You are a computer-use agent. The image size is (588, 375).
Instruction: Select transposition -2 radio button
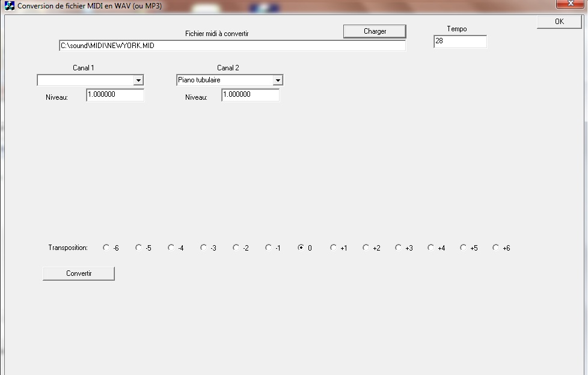coord(236,248)
